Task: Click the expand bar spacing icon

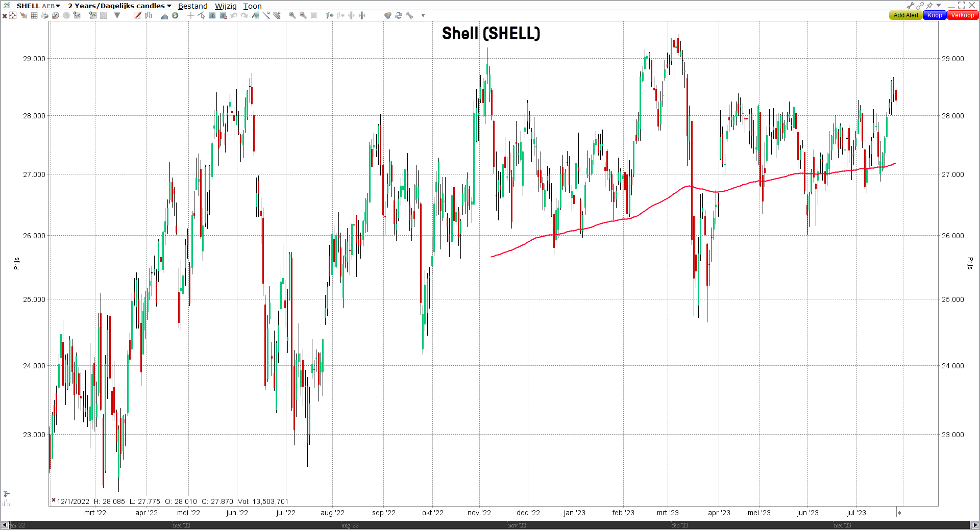Action: point(351,15)
